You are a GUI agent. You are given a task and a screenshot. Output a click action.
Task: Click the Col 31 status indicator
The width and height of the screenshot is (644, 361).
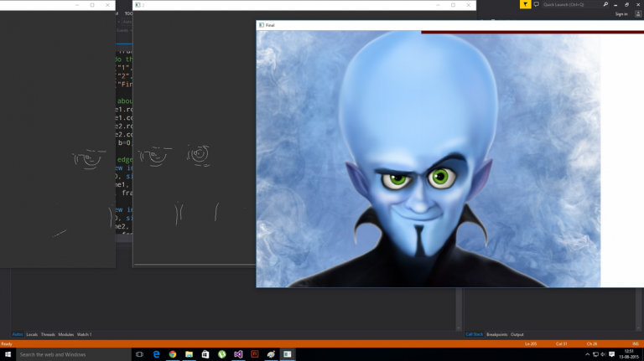tap(562, 343)
